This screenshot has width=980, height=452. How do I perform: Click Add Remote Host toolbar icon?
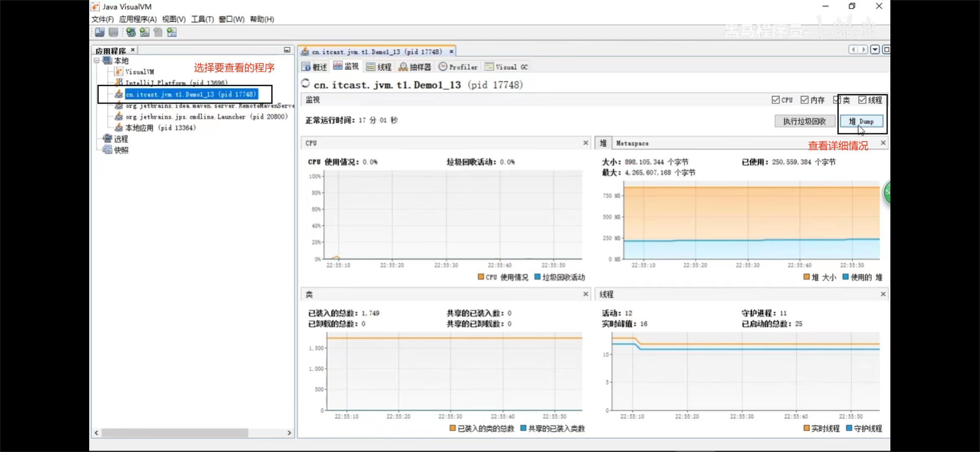pyautogui.click(x=131, y=32)
